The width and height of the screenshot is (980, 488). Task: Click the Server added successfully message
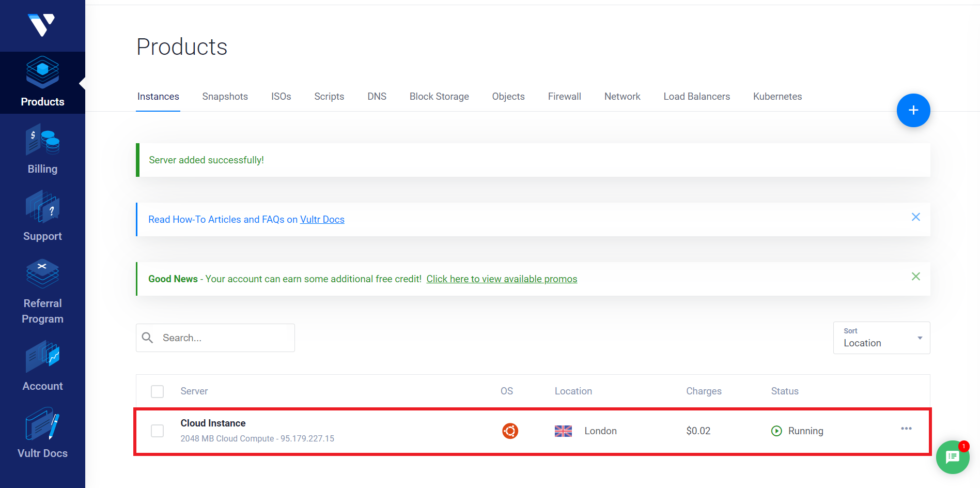[206, 160]
